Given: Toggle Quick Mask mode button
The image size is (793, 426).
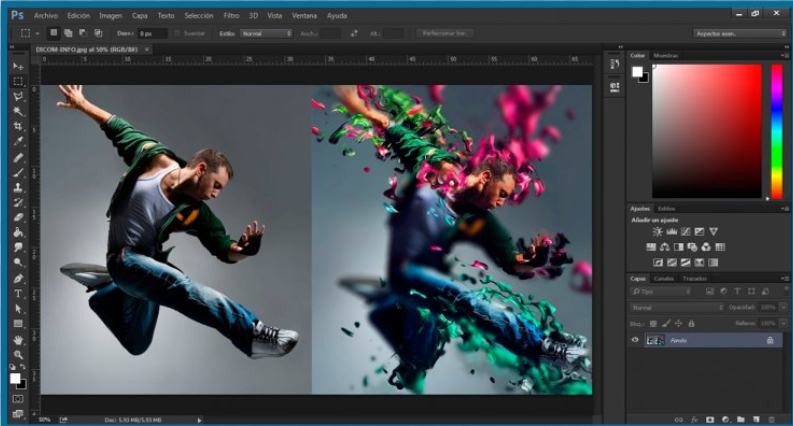Looking at the screenshot, I should click(x=18, y=399).
